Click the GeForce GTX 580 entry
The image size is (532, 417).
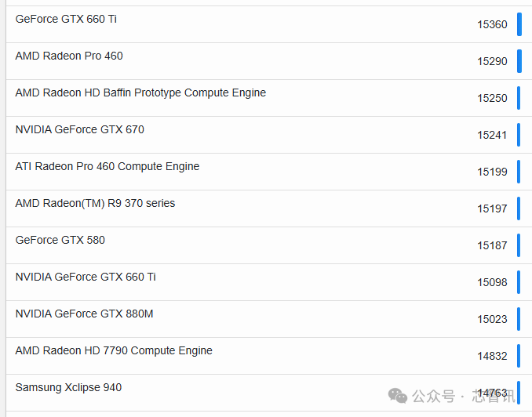(60, 240)
